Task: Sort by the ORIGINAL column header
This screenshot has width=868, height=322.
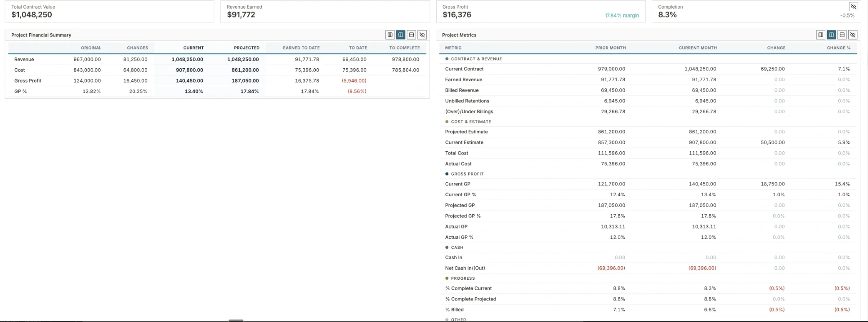Action: tap(91, 48)
